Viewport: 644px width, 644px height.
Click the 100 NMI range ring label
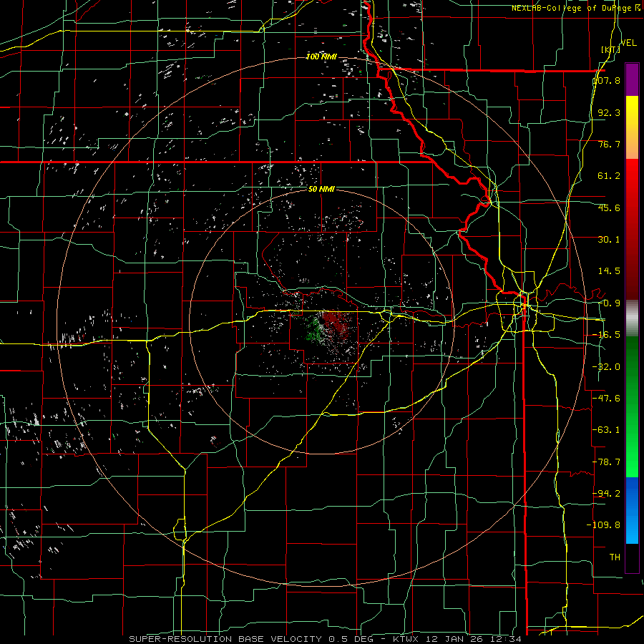point(321,57)
